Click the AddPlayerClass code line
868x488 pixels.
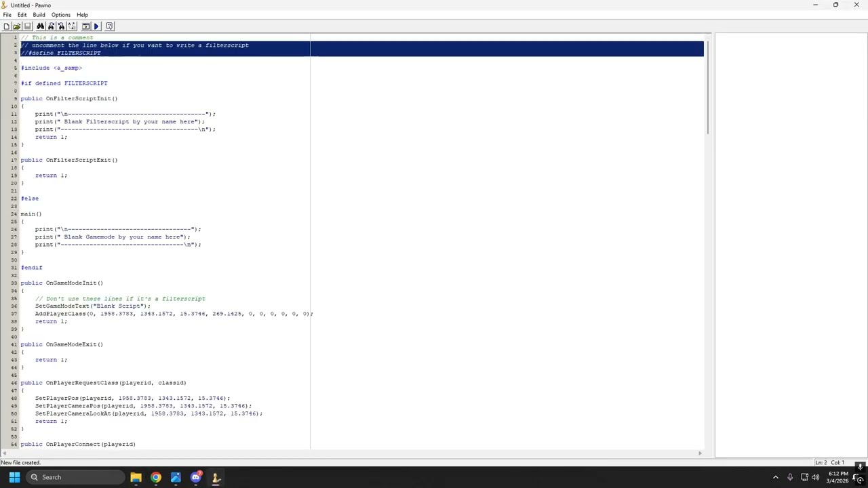(174, 314)
